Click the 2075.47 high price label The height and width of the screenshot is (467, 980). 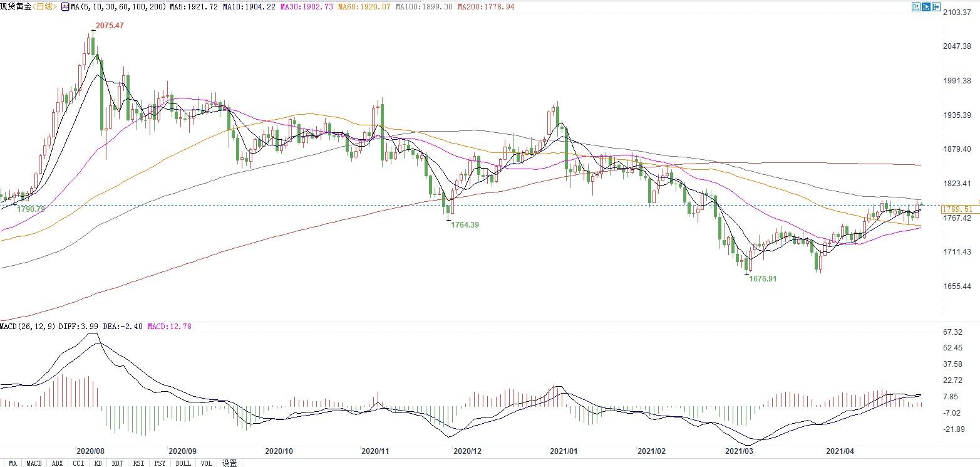[110, 26]
